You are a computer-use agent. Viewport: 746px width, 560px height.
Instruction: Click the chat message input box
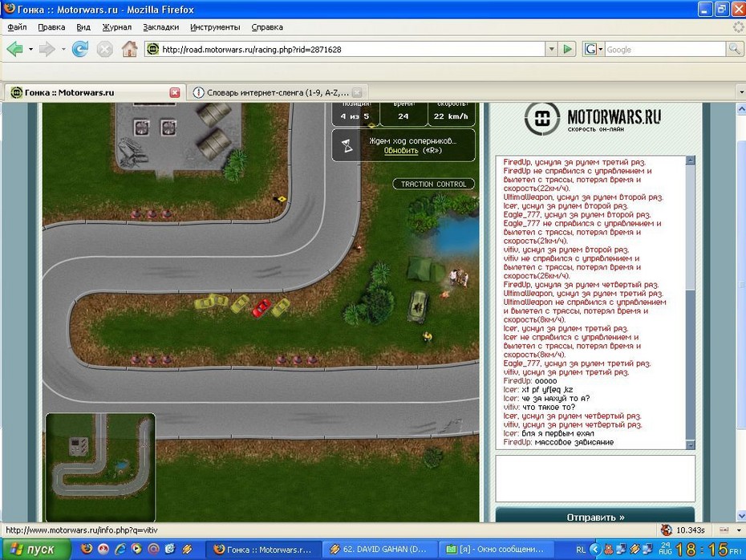595,478
